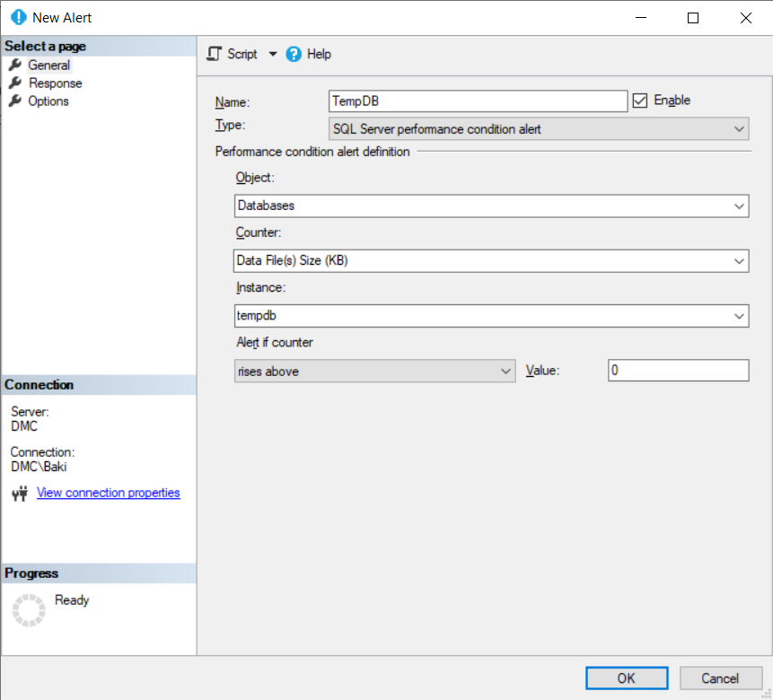The width and height of the screenshot is (773, 700).
Task: Click the New Alert title bar icon
Action: (x=18, y=17)
